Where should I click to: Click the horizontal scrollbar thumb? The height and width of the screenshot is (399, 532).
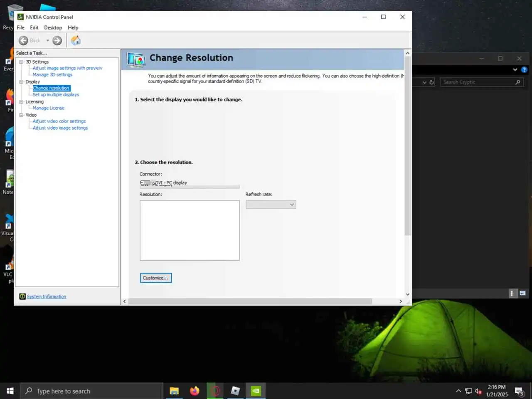coord(250,301)
